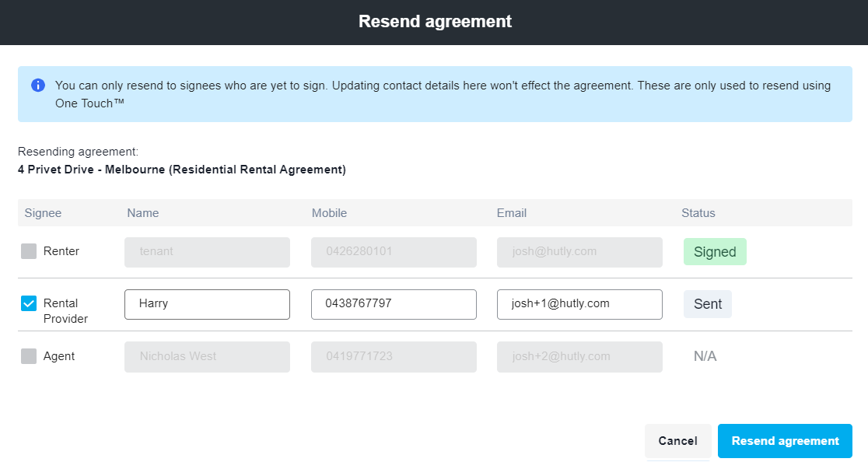Click the Renter email josh@hutly.com field
Image resolution: width=868 pixels, height=476 pixels.
(x=579, y=252)
